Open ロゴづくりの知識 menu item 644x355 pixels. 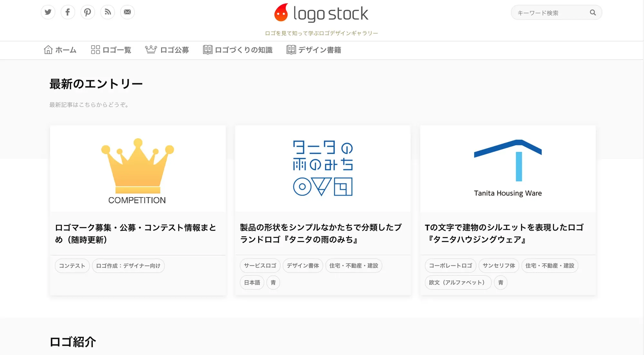tap(238, 50)
